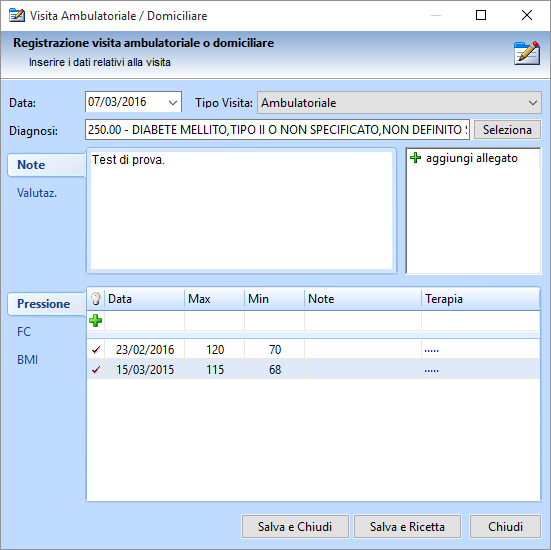The width and height of the screenshot is (551, 550).
Task: Click the green plus icon in the pressure table
Action: click(x=96, y=321)
